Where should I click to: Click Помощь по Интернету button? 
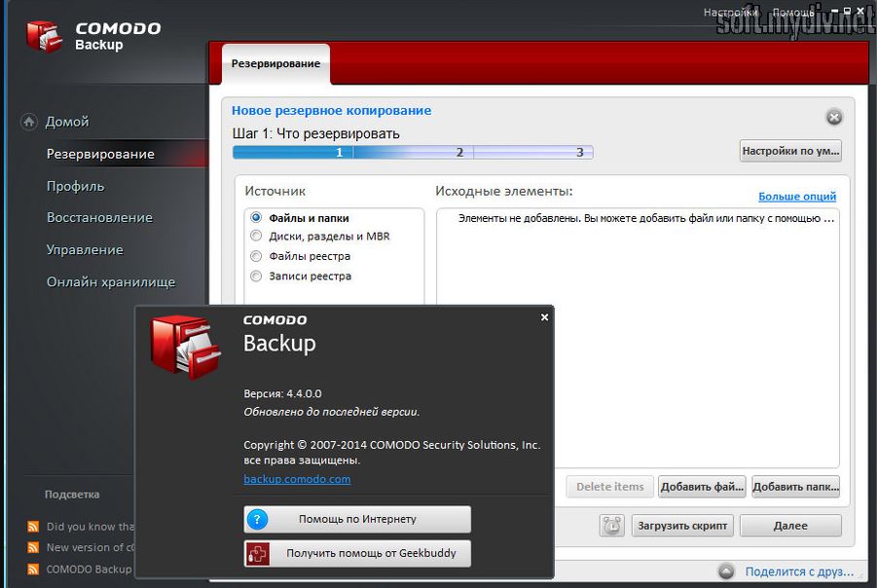click(357, 519)
